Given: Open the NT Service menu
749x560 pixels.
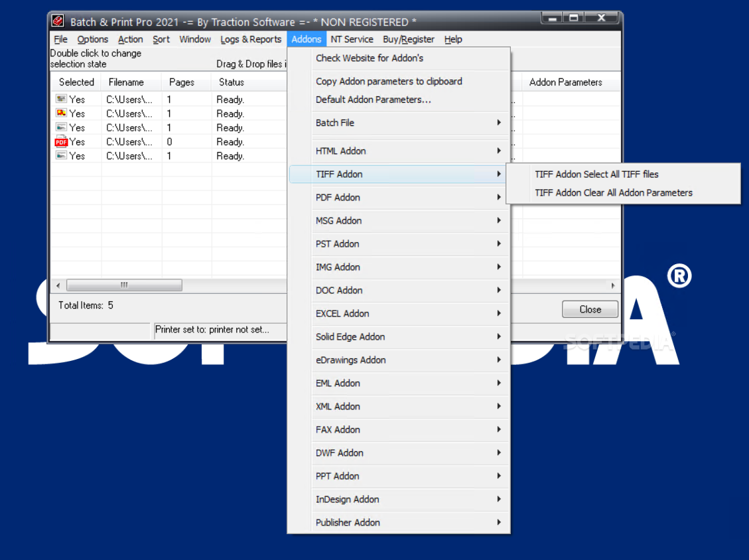Looking at the screenshot, I should [352, 39].
